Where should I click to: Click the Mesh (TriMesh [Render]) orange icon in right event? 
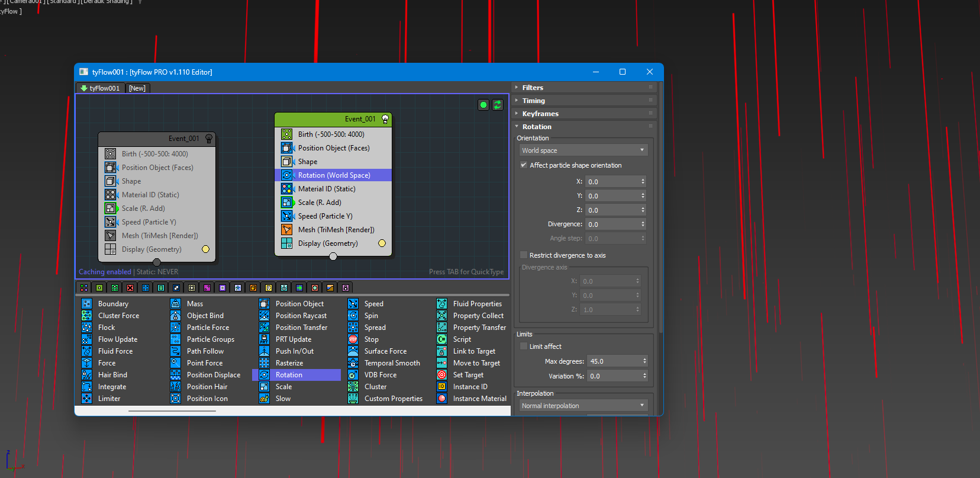click(x=286, y=230)
